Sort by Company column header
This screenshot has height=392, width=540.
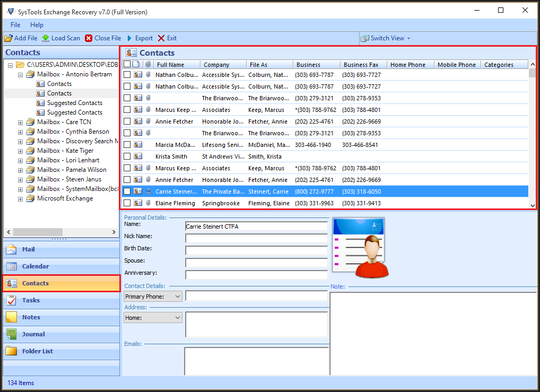[x=223, y=64]
